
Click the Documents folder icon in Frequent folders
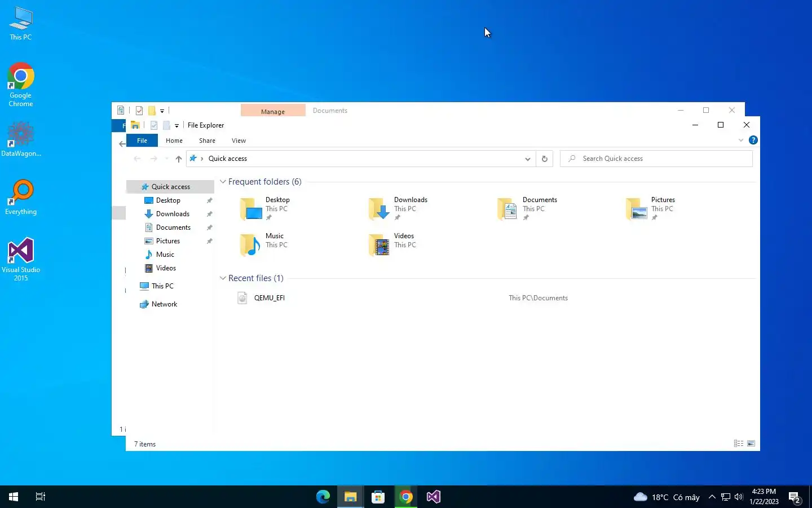click(508, 209)
